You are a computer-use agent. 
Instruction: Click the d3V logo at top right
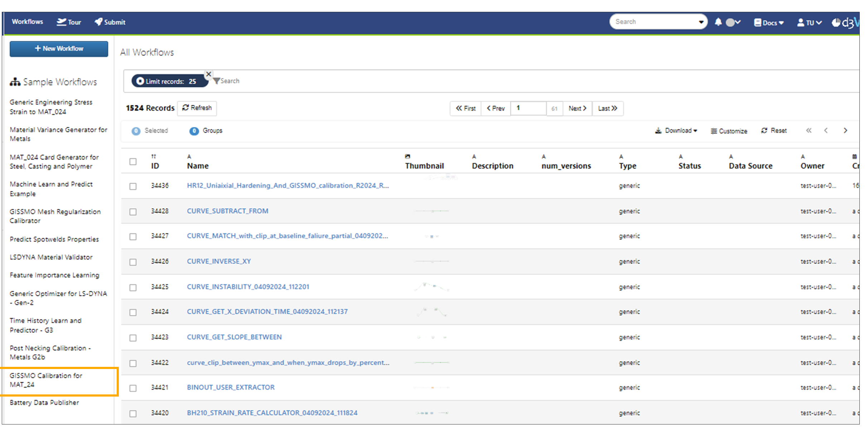pyautogui.click(x=845, y=22)
